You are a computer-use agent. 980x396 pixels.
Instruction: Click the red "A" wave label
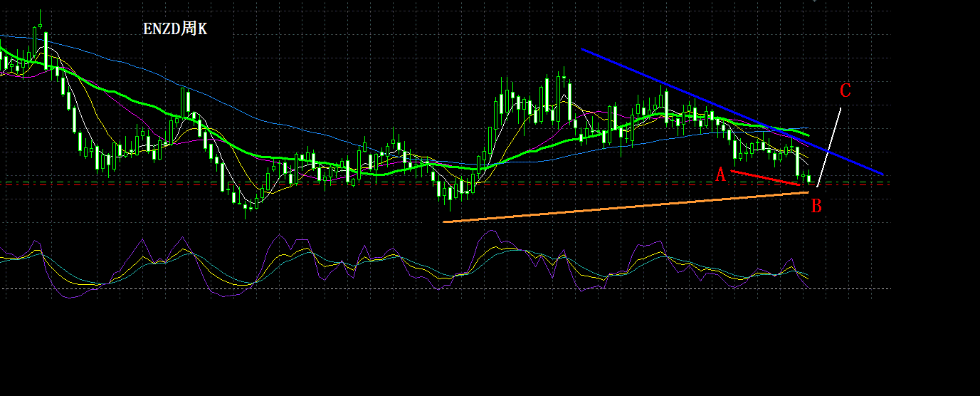pyautogui.click(x=720, y=174)
